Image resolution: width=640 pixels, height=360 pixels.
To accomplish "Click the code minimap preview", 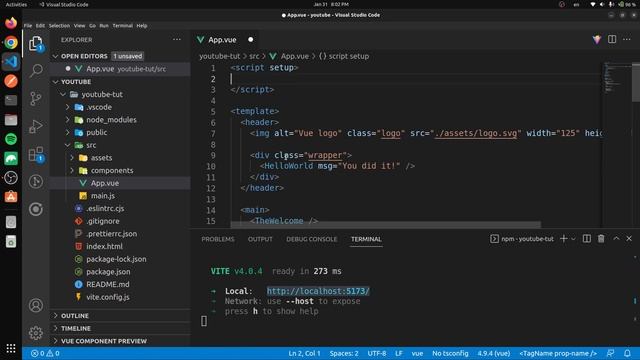I will pos(617,78).
